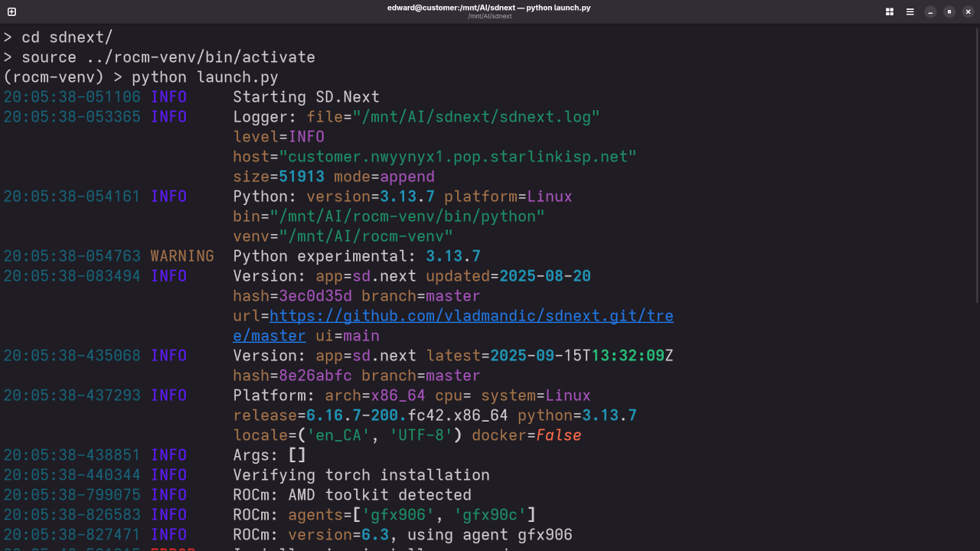Click the "python=3.13.7" value on the Platform line
980x551 pixels.
pyautogui.click(x=577, y=416)
